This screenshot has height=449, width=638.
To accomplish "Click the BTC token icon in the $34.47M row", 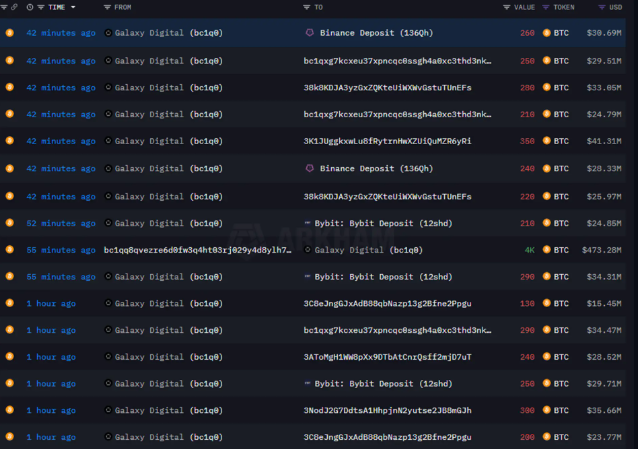I will pyautogui.click(x=547, y=330).
